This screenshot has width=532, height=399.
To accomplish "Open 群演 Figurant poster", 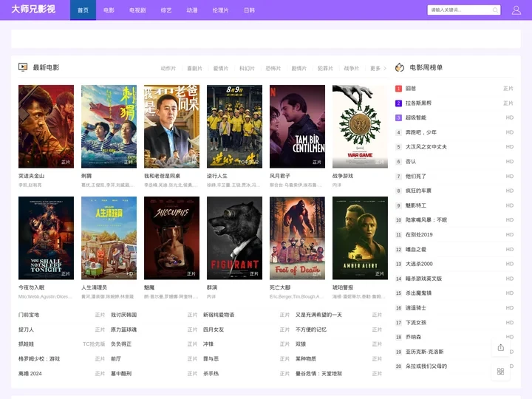I will pyautogui.click(x=234, y=238).
